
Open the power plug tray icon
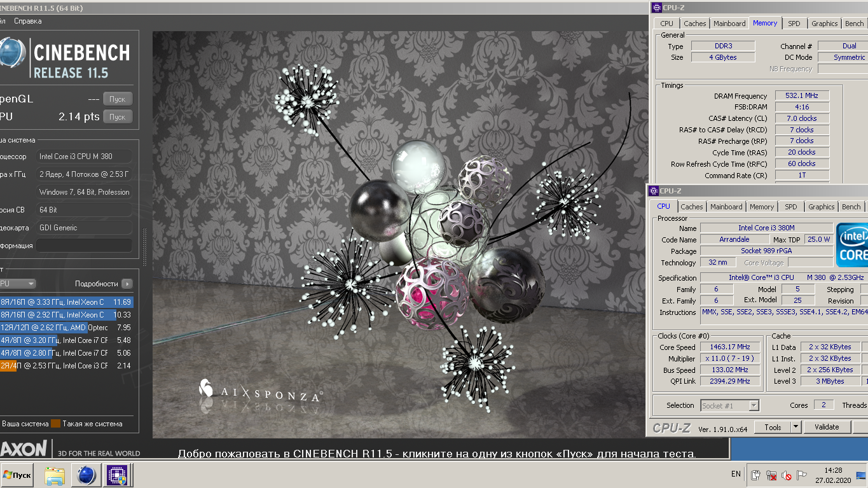click(x=755, y=475)
